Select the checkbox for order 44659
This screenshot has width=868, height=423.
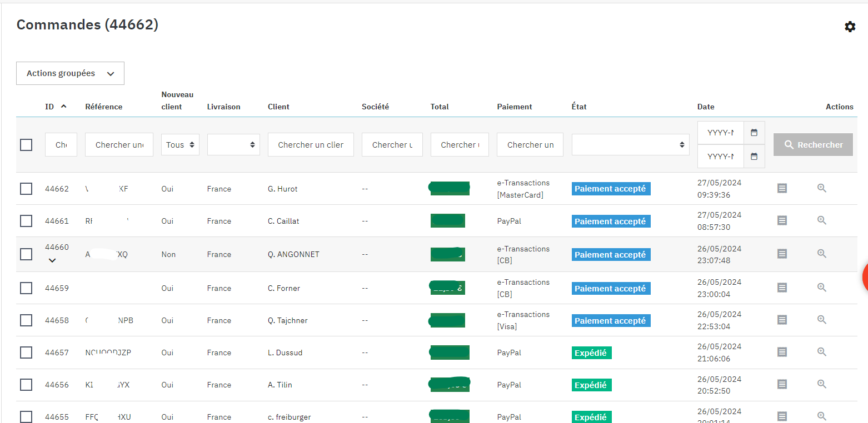pyautogui.click(x=26, y=288)
